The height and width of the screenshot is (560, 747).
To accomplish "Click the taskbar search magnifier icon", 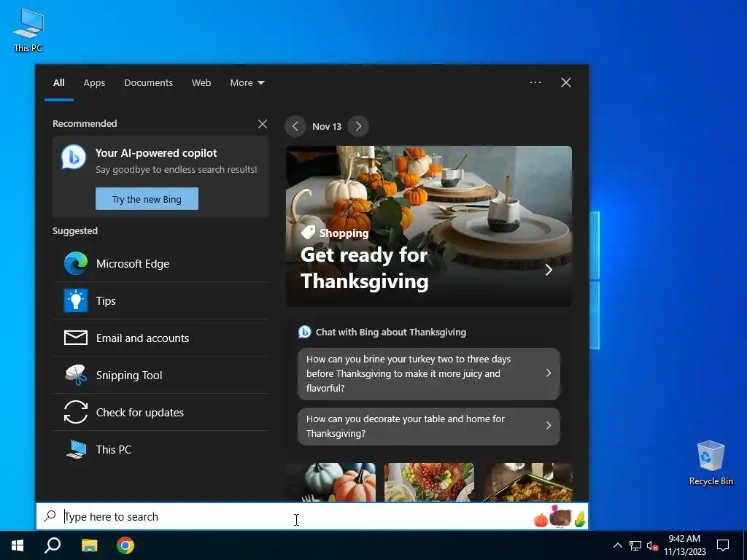I will (x=53, y=545).
